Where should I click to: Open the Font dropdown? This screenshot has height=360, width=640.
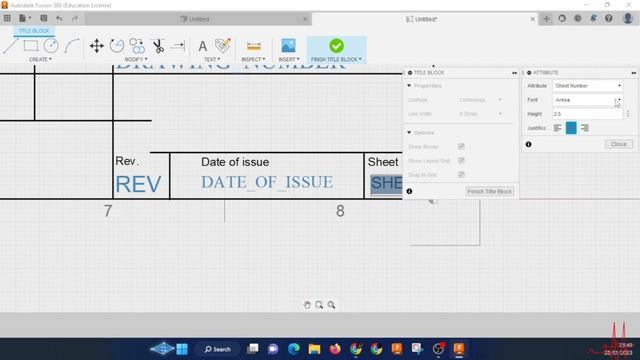point(588,100)
